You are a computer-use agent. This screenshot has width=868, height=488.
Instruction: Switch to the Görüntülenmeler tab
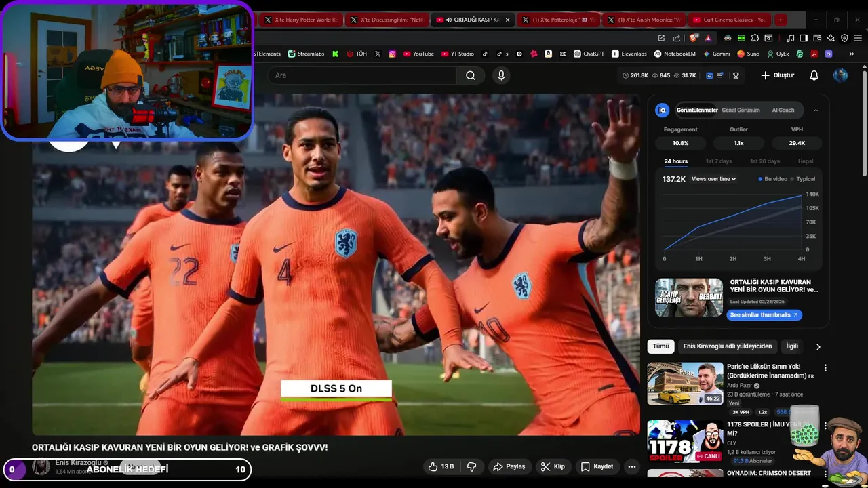click(697, 110)
